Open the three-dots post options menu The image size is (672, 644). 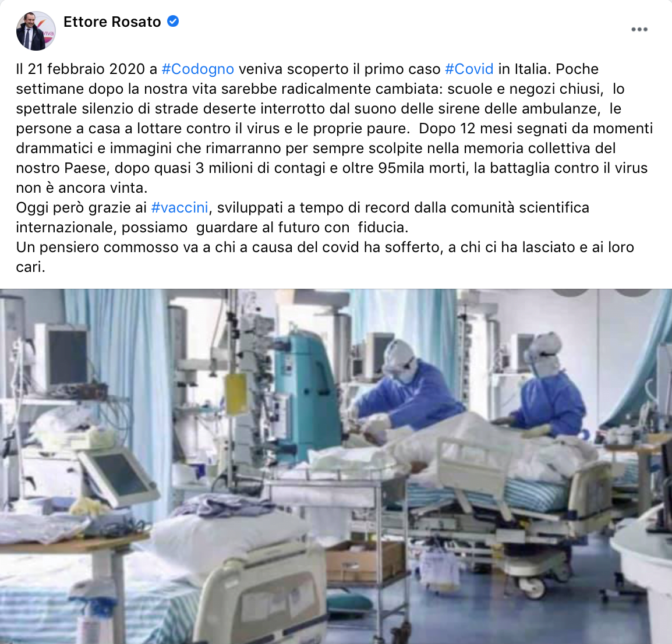639,29
